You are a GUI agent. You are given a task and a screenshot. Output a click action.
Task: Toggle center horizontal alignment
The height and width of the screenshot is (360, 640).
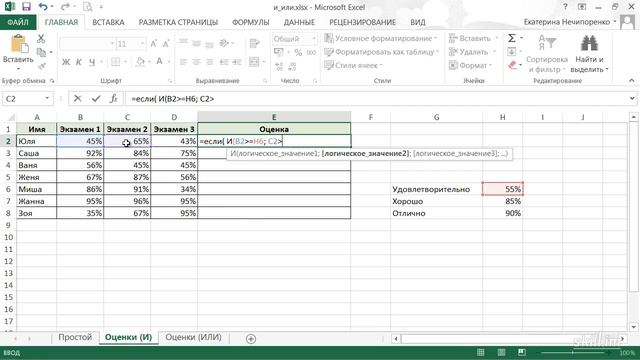(196, 62)
